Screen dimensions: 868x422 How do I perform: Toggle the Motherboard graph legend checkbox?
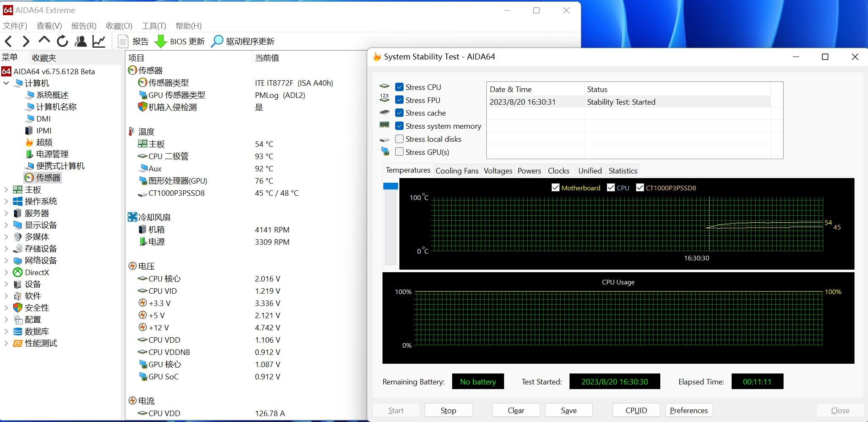coord(556,188)
